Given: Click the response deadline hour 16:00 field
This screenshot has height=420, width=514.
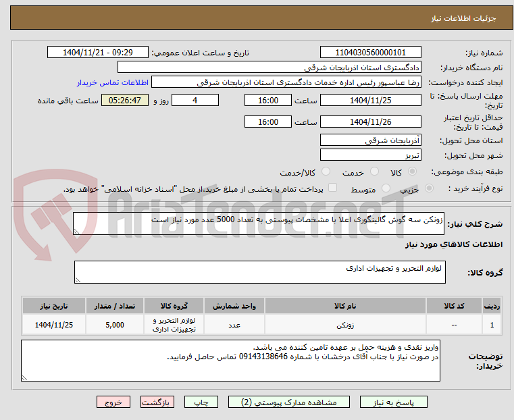Looking at the screenshot, I should coord(268,100).
